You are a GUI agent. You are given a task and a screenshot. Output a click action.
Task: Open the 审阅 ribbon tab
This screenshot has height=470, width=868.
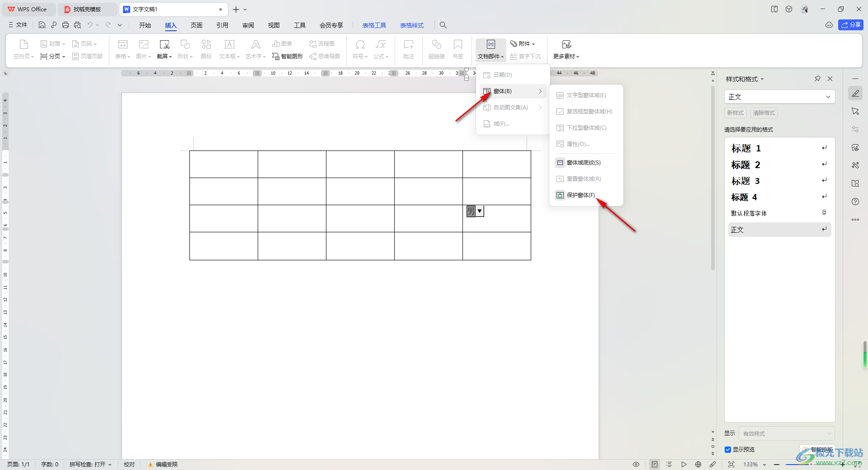(x=248, y=25)
